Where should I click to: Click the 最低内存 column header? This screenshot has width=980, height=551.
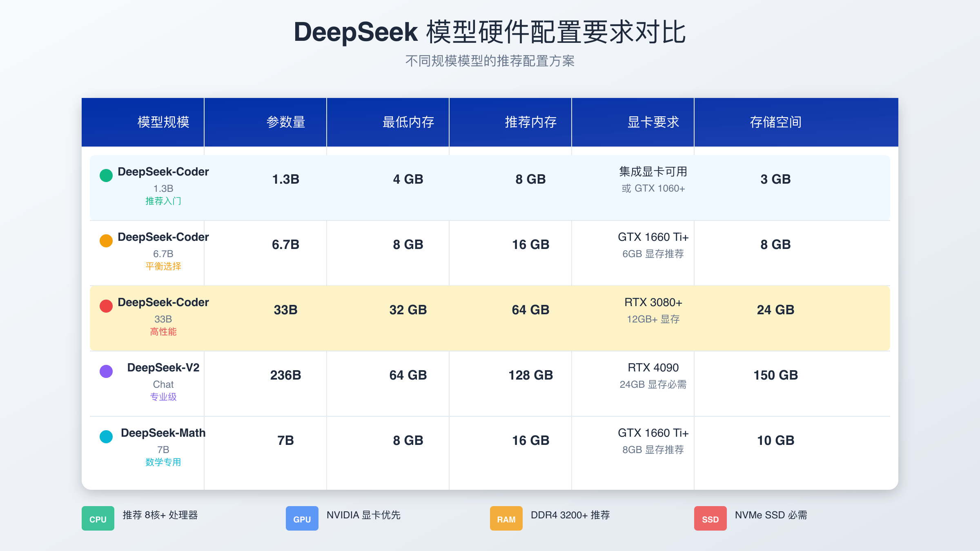point(408,122)
